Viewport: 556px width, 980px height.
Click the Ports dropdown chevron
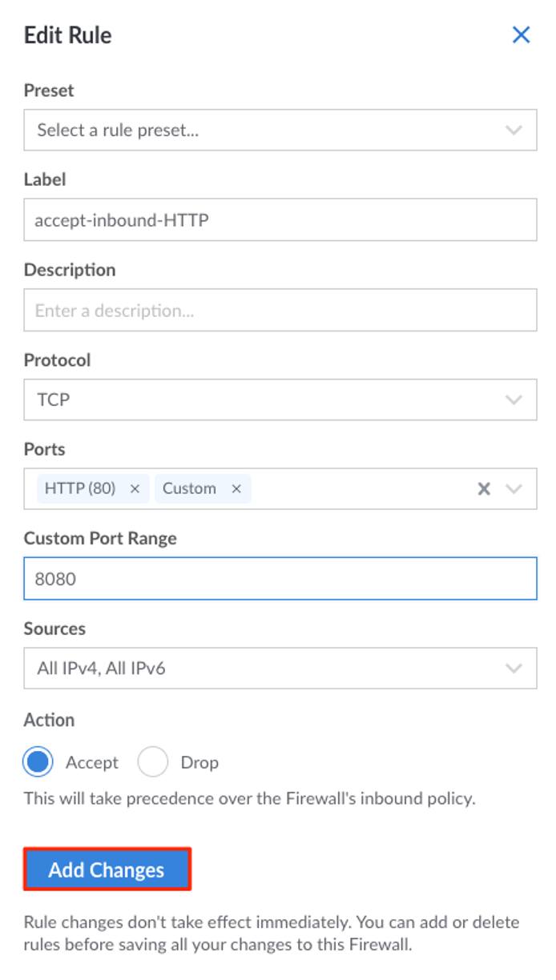point(513,488)
